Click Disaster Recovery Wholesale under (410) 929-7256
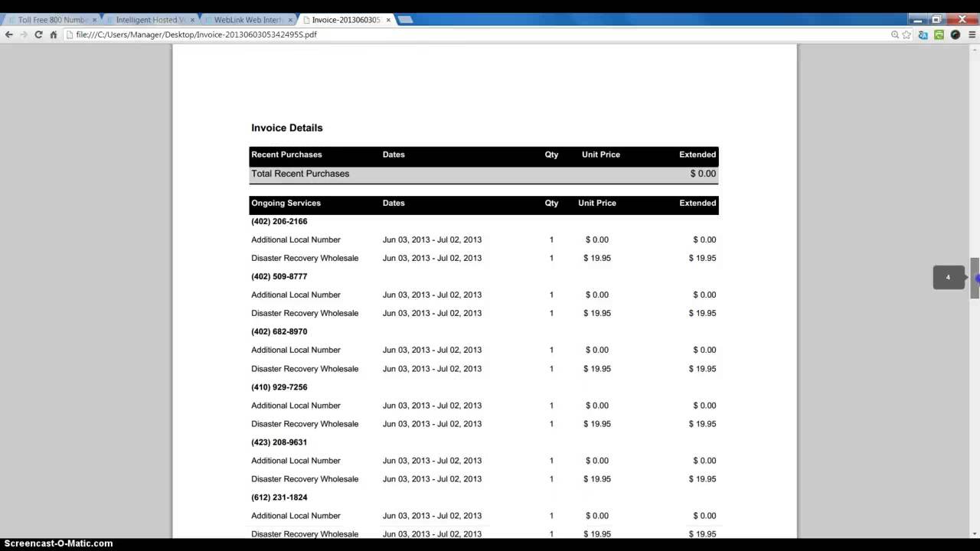Screen dimensions: 980x551 click(305, 424)
